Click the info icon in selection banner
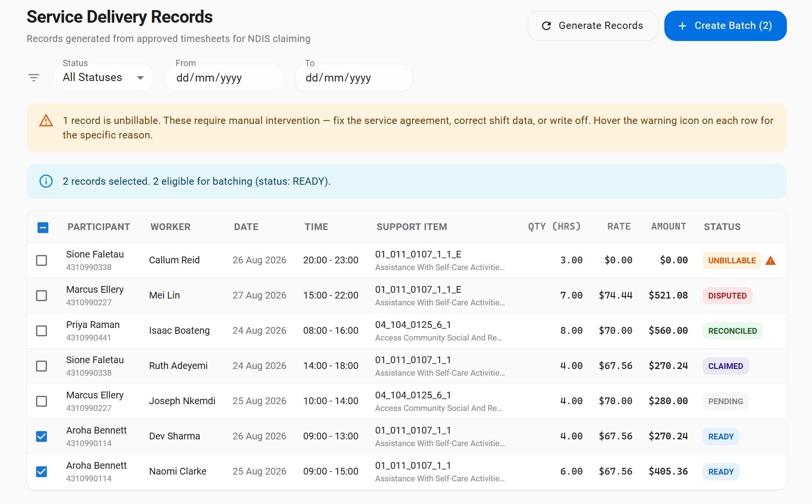The height and width of the screenshot is (504, 812). tap(46, 181)
